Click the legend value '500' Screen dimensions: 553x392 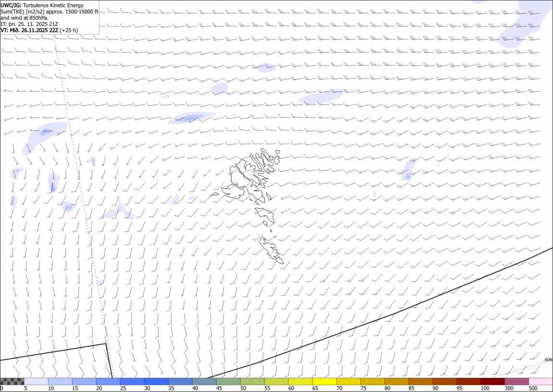533,388
